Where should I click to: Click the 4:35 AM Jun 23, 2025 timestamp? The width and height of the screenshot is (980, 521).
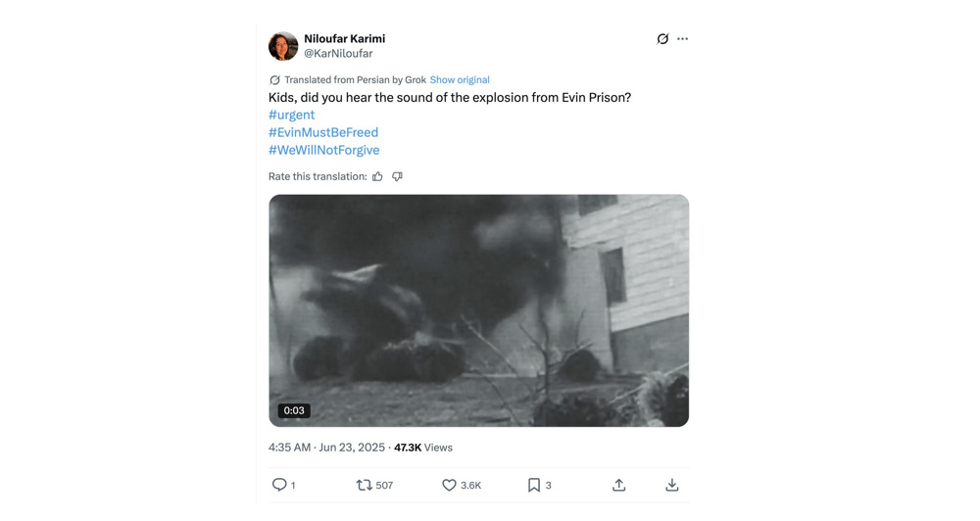tap(326, 448)
